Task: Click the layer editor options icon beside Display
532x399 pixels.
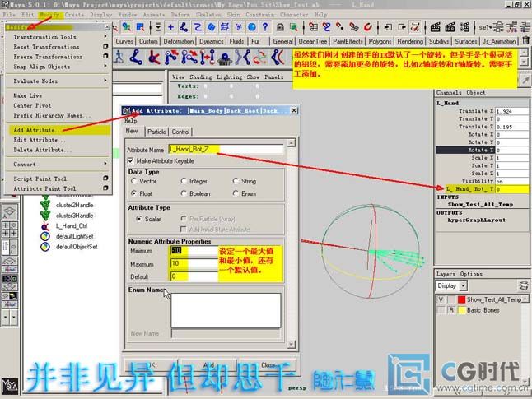Action: pos(524,285)
